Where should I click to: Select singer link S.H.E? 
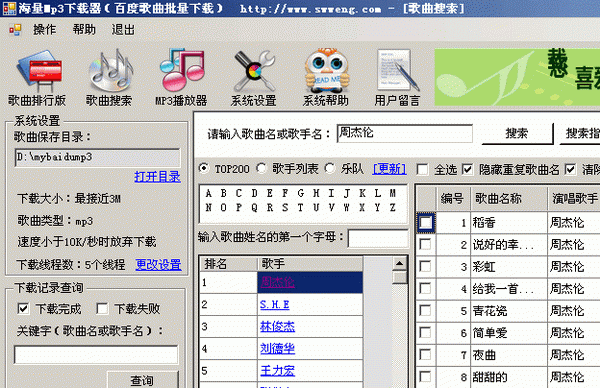[x=275, y=305]
